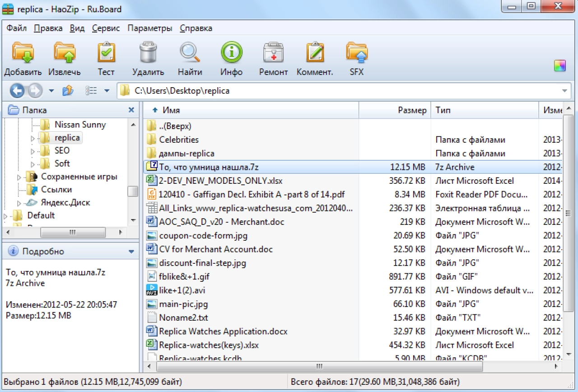This screenshot has width=578, height=392.
Task: Select the дампы-replica folder
Action: [352, 154]
